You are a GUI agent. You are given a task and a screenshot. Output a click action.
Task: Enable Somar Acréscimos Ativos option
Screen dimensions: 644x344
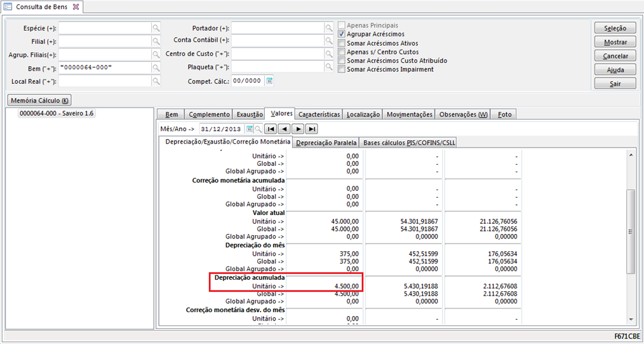pos(342,43)
